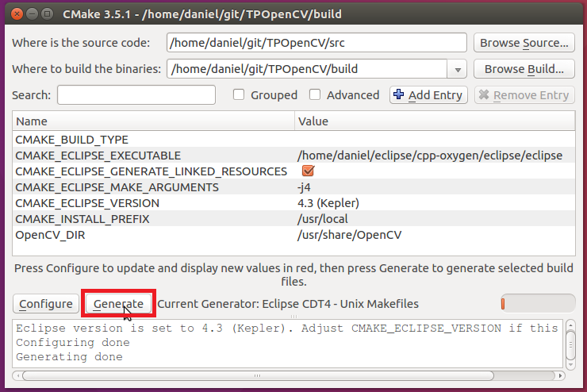
Task: Click the output log scroll-up arrow
Action: pyautogui.click(x=570, y=325)
